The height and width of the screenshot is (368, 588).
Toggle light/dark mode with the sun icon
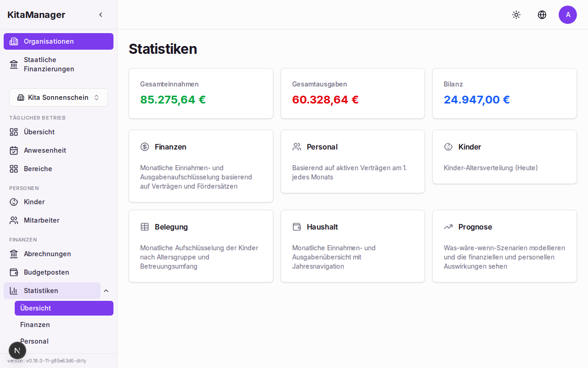click(516, 15)
